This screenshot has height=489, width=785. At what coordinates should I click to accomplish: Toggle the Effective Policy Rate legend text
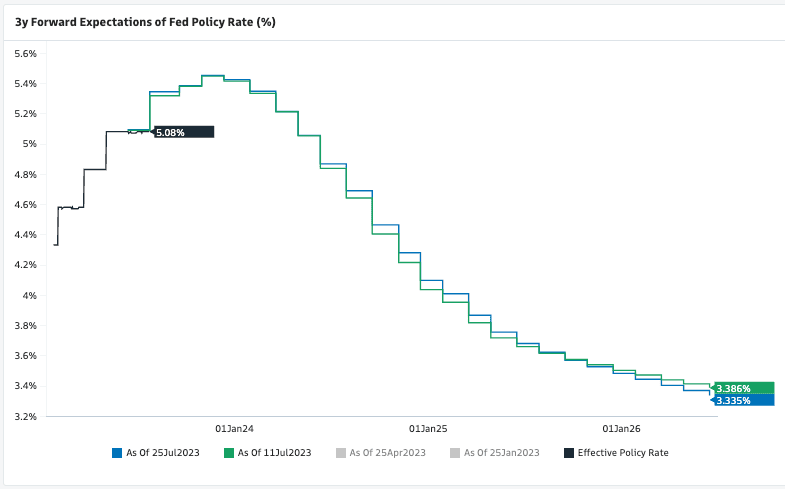622,453
